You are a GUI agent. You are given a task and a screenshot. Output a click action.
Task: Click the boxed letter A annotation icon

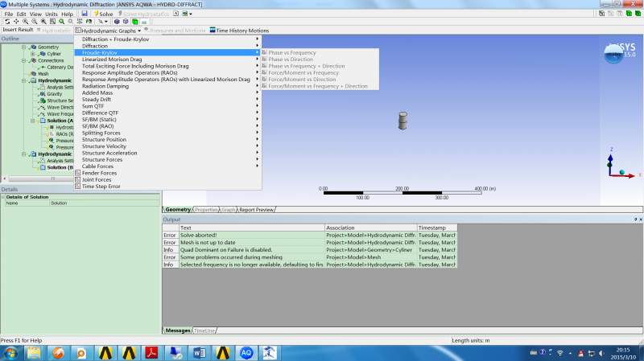tap(175, 14)
